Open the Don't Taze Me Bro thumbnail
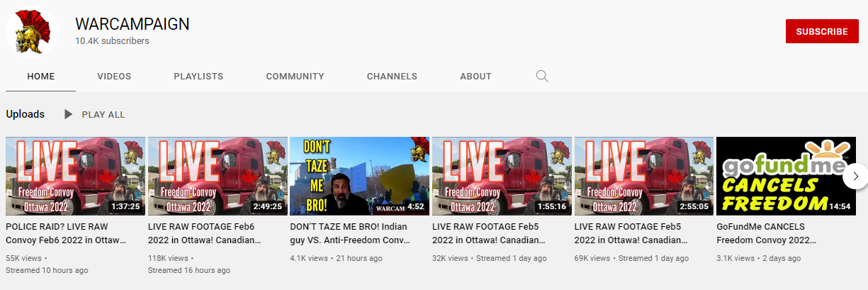Viewport: 868px width, 290px height. pos(360,176)
